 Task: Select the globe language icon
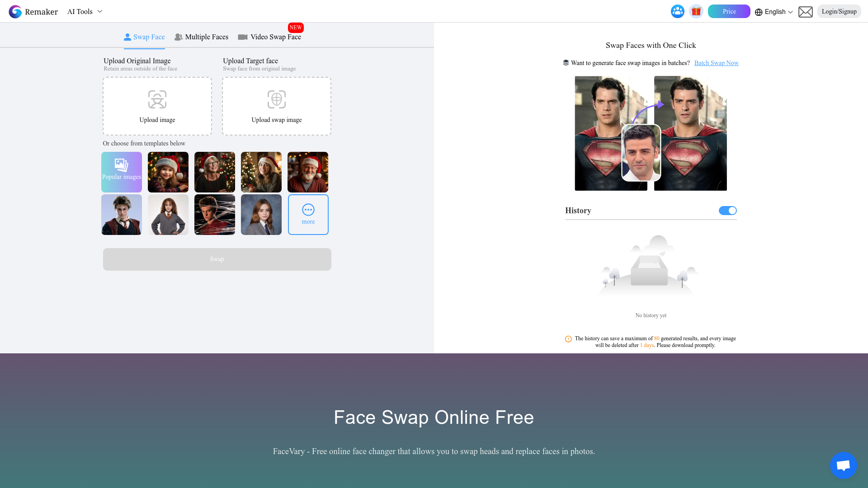[759, 12]
